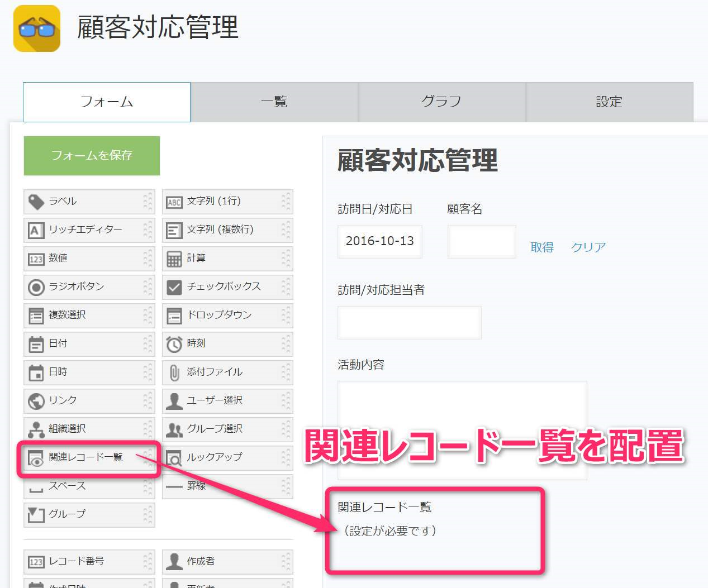This screenshot has height=588, width=708.
Task: Select the 日付 calendar icon
Action: point(36,344)
